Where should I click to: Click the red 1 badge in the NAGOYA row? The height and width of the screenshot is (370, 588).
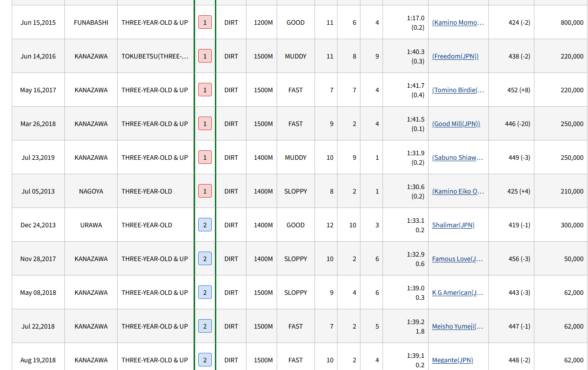tap(205, 191)
